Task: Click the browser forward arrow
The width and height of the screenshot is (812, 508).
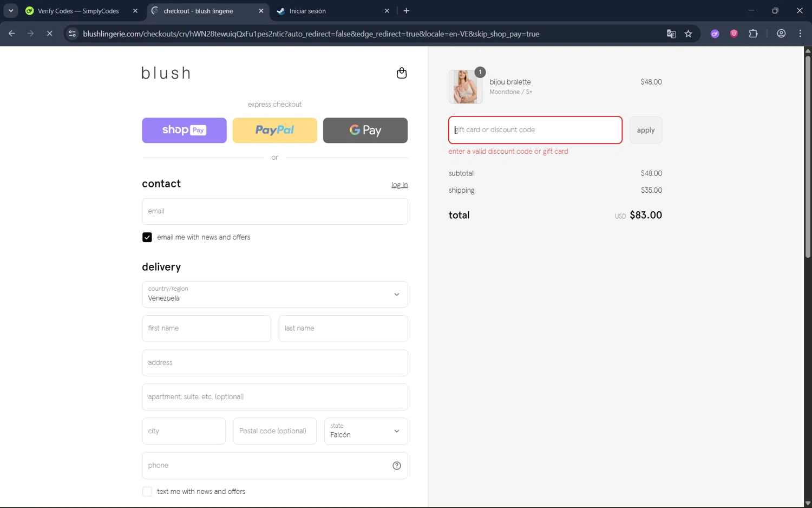Action: 31,34
